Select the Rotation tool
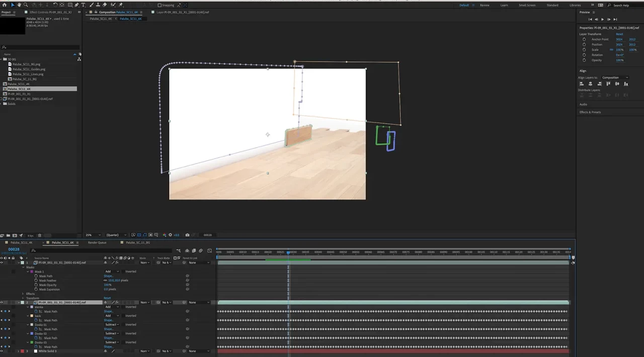The height and width of the screenshot is (357, 644). (55, 5)
